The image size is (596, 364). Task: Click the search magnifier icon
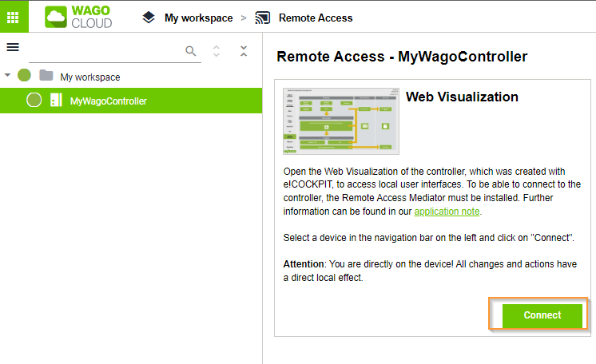191,51
